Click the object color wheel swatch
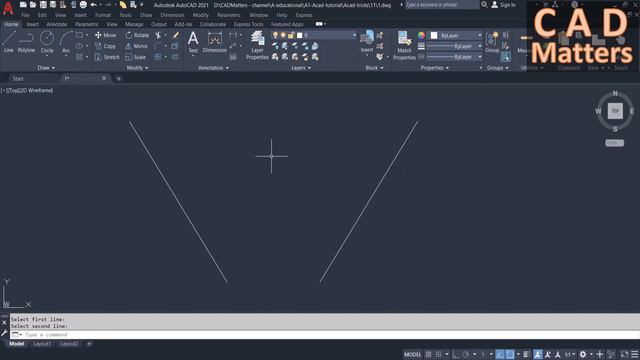This screenshot has width=640, height=360. click(421, 36)
